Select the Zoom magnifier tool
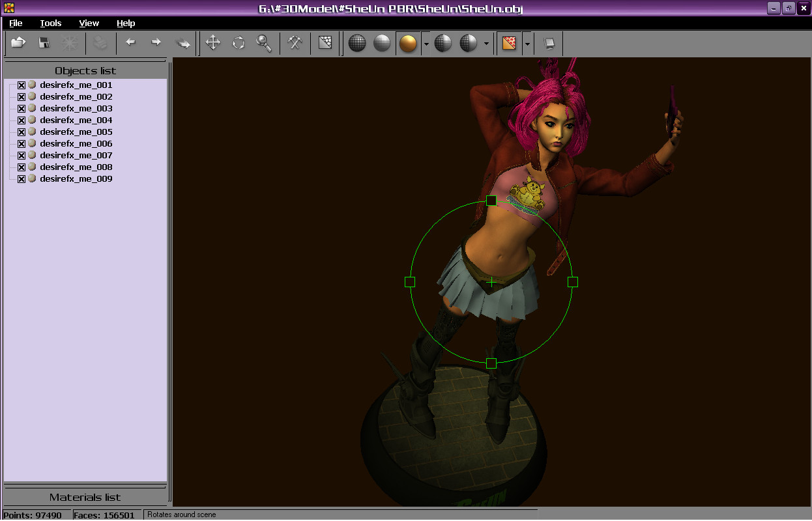 pos(263,43)
